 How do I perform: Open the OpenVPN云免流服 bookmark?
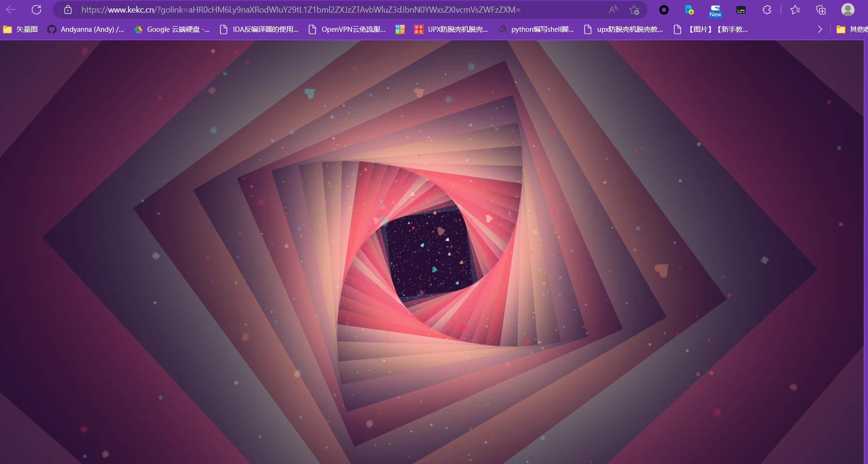347,29
